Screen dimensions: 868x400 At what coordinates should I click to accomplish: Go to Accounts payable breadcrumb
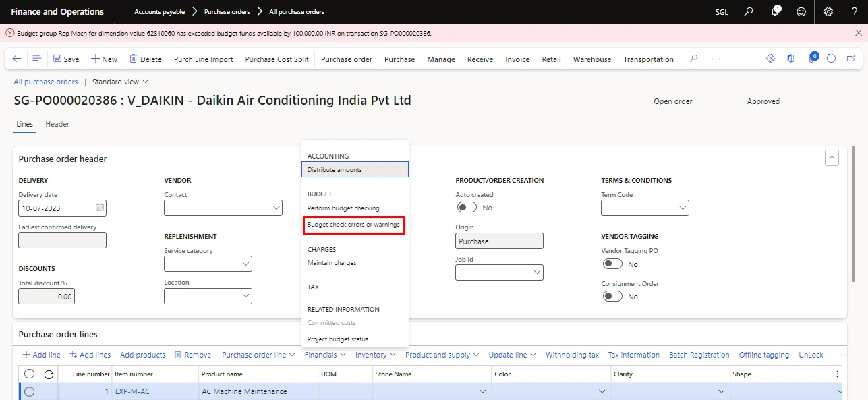159,12
